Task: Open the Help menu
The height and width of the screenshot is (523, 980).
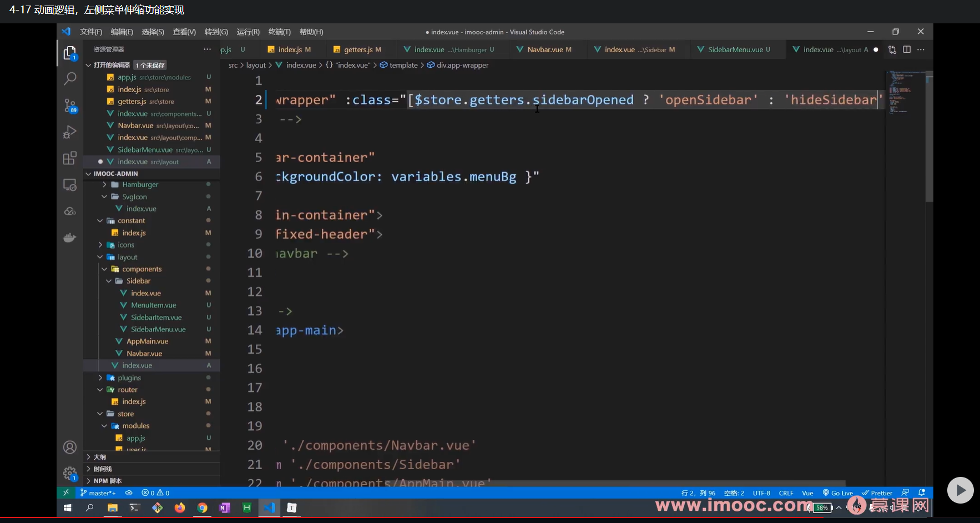Action: point(311,32)
